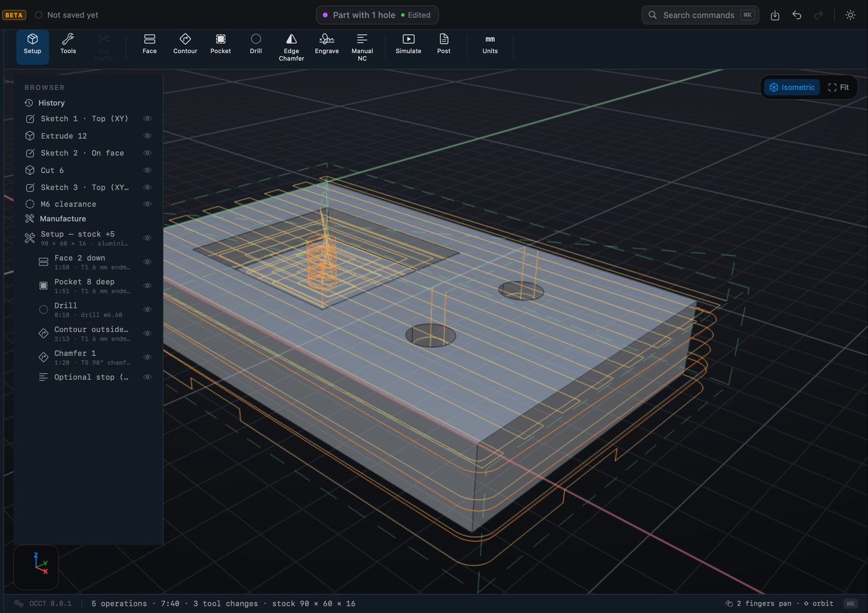Undo the last action
Image resolution: width=868 pixels, height=613 pixels.
coord(796,15)
